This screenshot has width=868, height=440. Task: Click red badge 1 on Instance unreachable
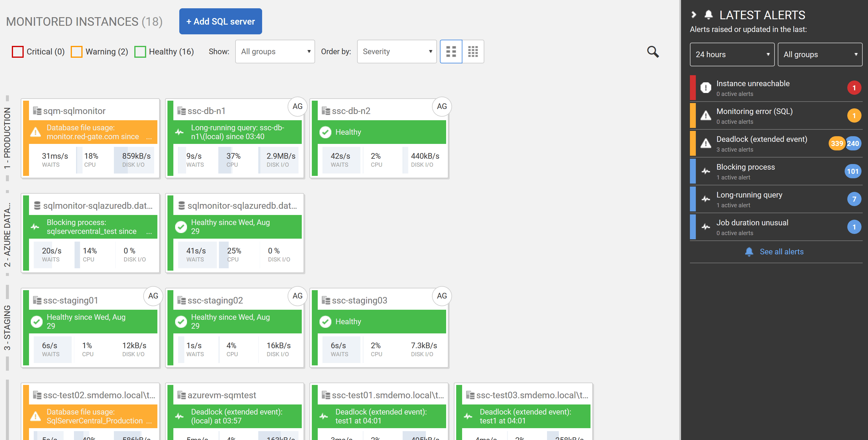click(854, 88)
